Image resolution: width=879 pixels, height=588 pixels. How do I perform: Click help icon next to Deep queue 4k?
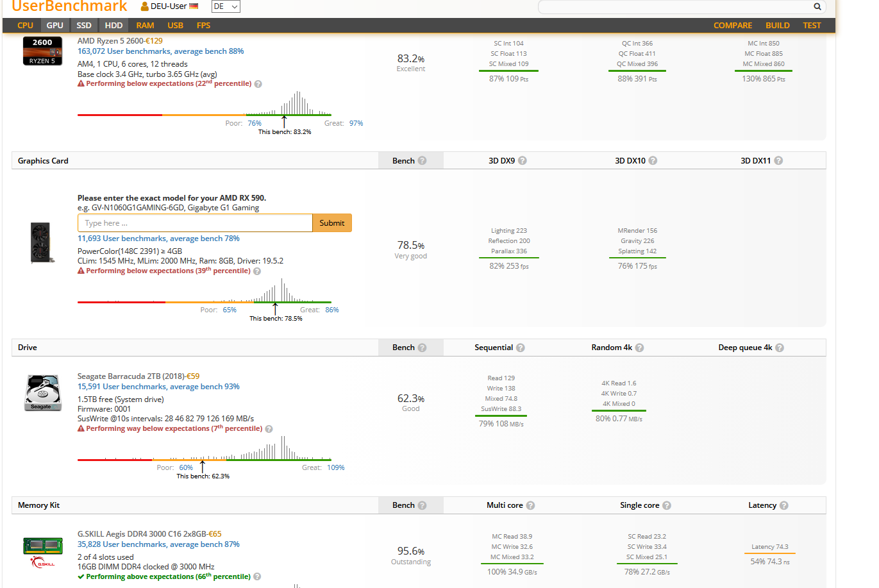point(780,348)
